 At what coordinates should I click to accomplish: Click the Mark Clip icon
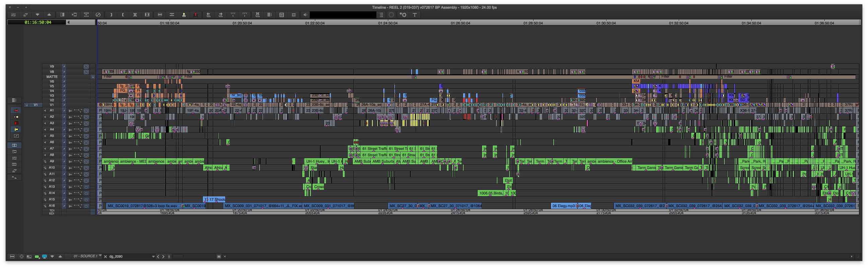click(x=135, y=15)
